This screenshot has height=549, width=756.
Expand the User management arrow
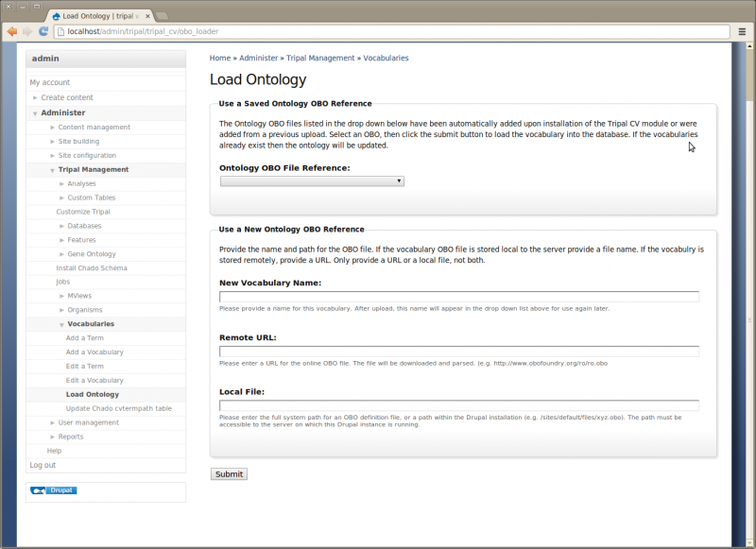click(x=52, y=422)
